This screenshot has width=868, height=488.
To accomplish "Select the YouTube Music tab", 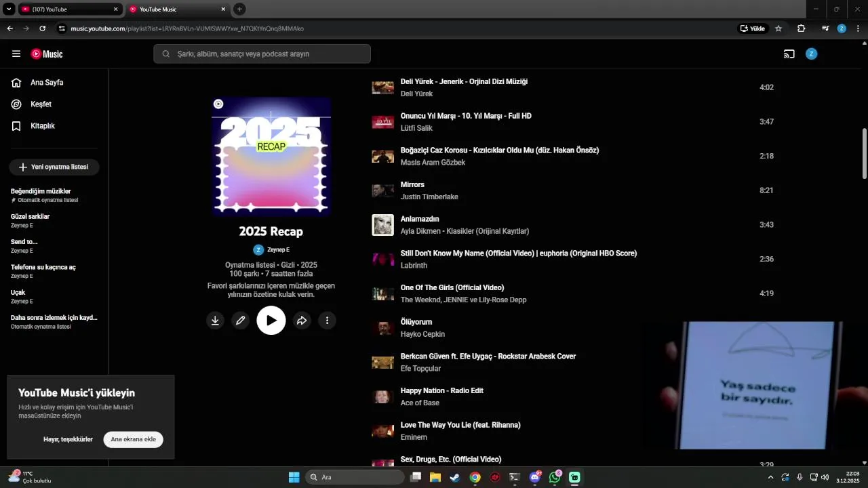I will tap(178, 9).
